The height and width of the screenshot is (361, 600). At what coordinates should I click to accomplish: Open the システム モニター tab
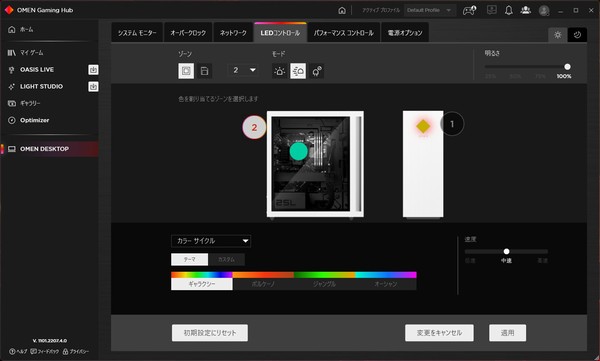[137, 33]
